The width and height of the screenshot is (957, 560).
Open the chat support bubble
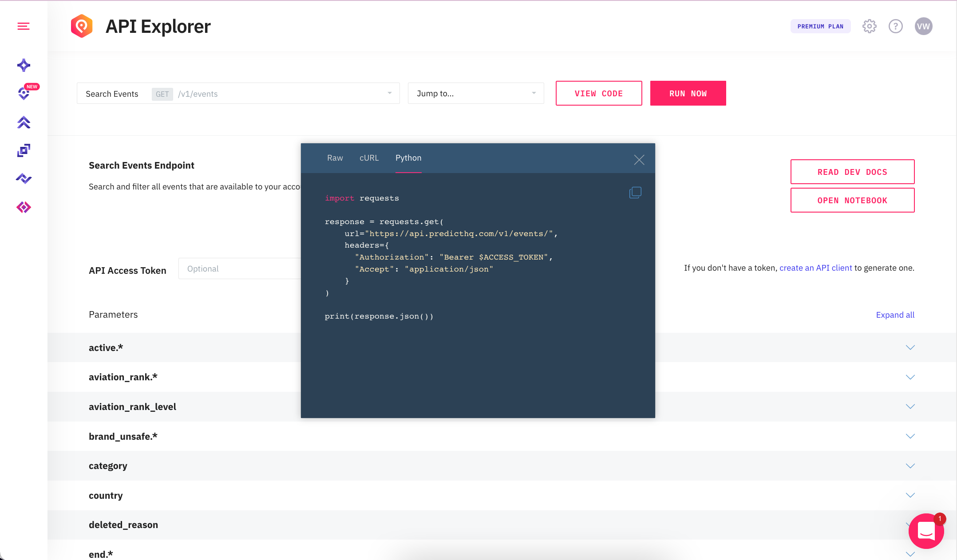[926, 531]
